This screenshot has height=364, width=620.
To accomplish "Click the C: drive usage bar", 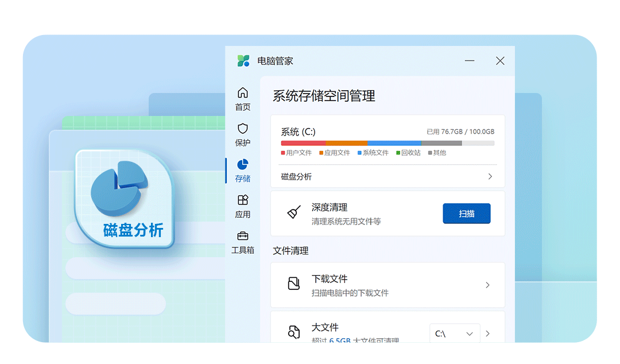I will (x=388, y=143).
